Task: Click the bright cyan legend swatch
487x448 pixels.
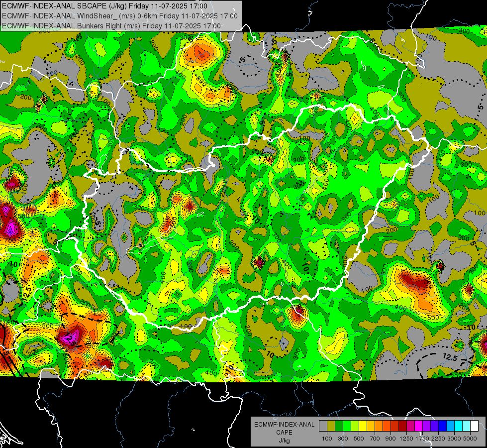Action: [x=459, y=426]
